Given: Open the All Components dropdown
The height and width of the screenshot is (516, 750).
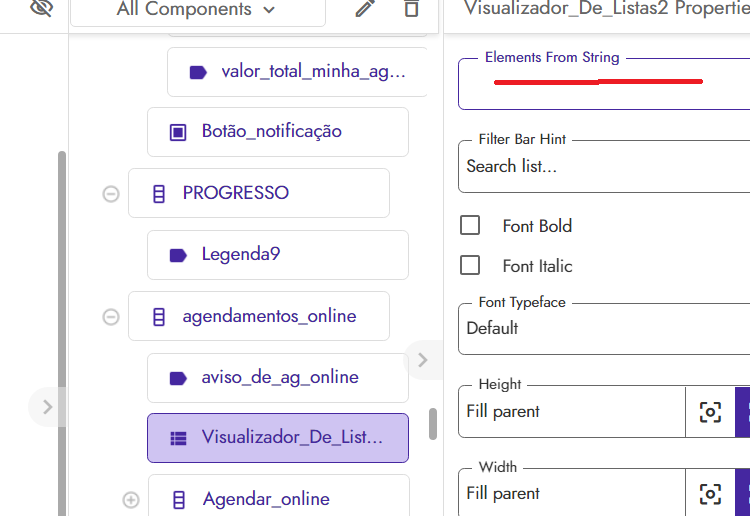Looking at the screenshot, I should [196, 10].
